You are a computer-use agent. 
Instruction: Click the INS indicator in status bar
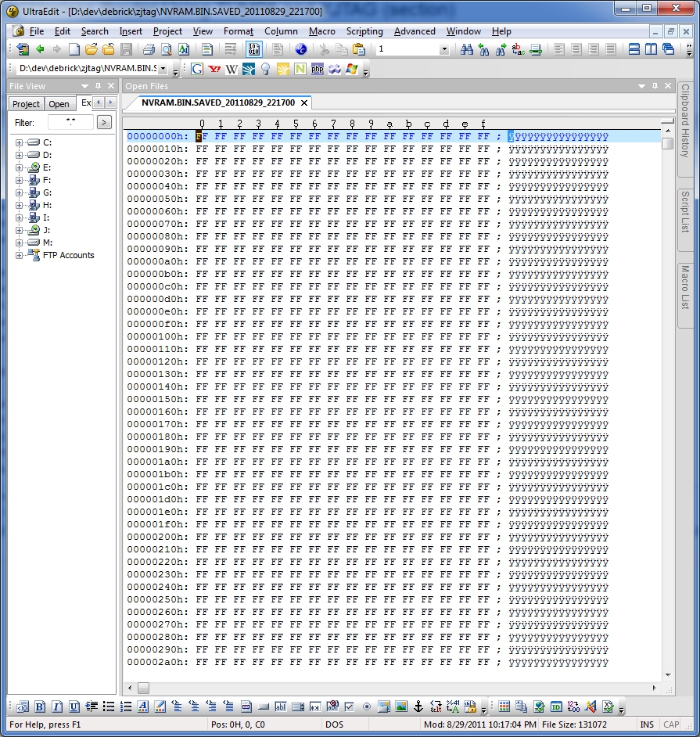pos(647,724)
